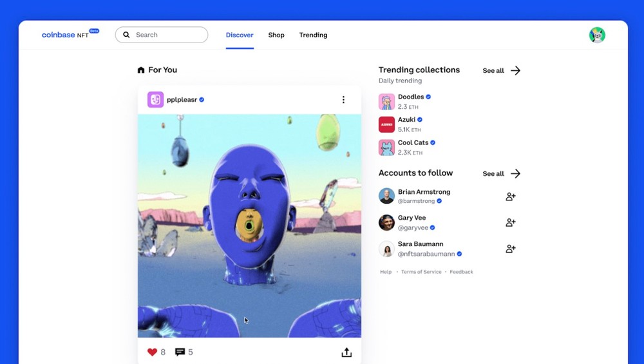Follow Brian Armstrong with add-user icon
The width and height of the screenshot is (644, 364).
(x=511, y=196)
